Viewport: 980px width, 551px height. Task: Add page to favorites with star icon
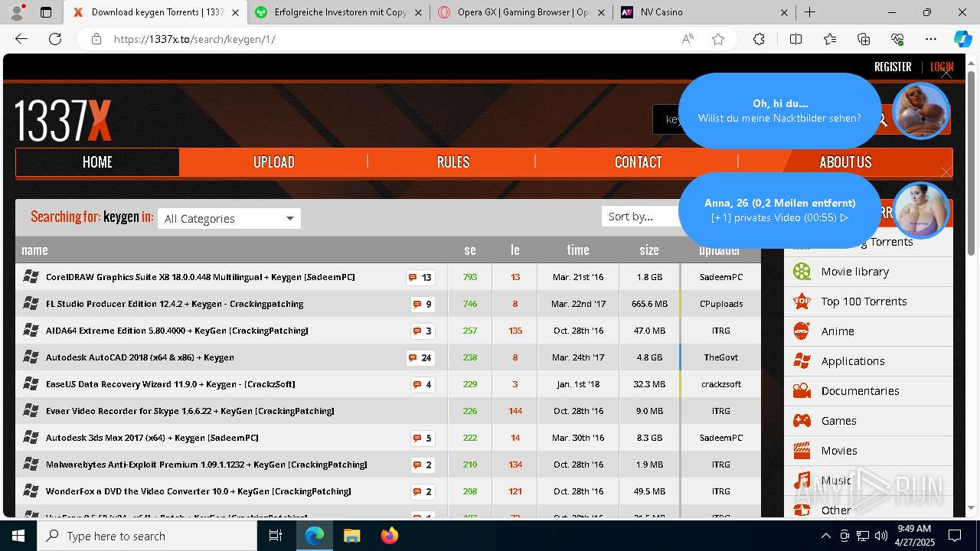click(718, 39)
